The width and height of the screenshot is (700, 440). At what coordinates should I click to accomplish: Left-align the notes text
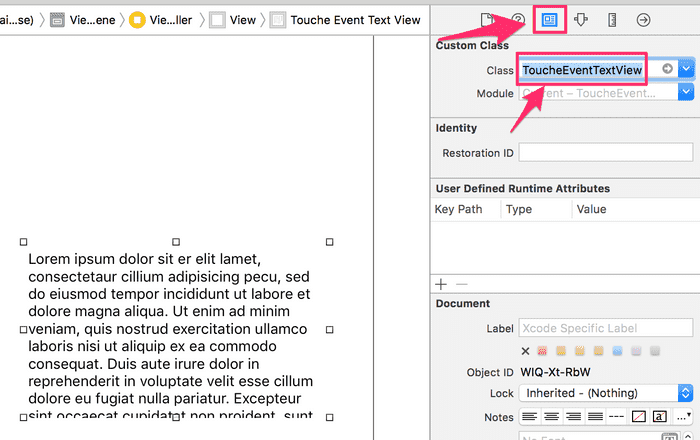coord(529,416)
